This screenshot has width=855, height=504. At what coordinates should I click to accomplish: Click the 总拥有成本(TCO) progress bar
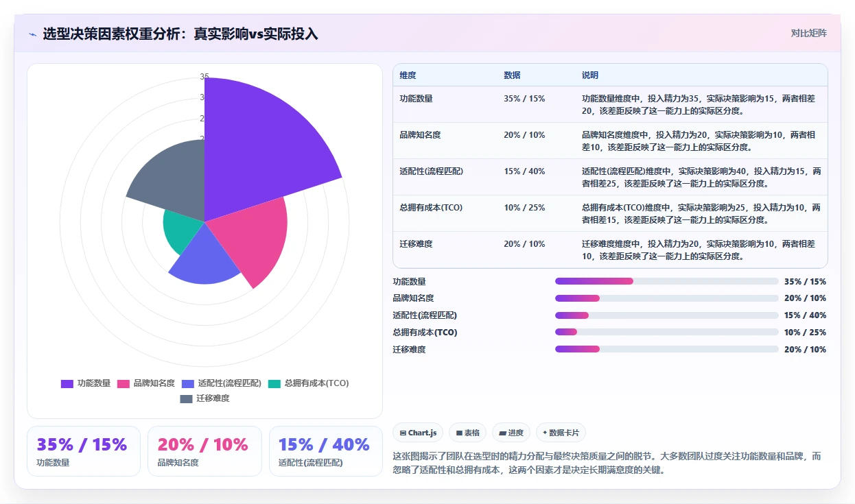[667, 333]
